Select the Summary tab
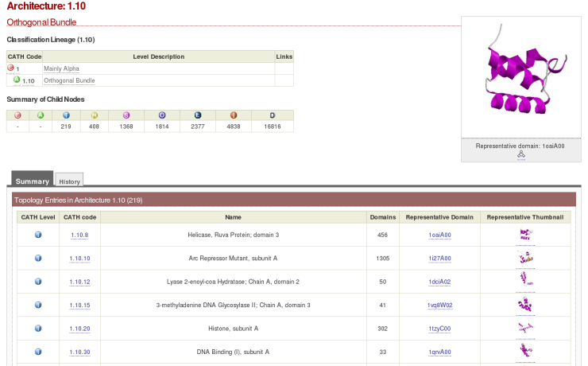The width and height of the screenshot is (588, 366). point(33,181)
